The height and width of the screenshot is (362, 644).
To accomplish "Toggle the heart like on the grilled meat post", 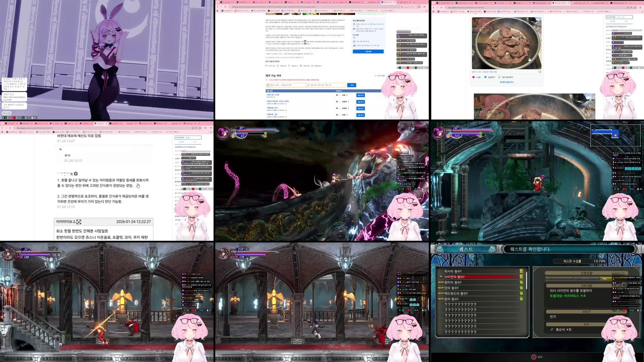I will [x=473, y=77].
